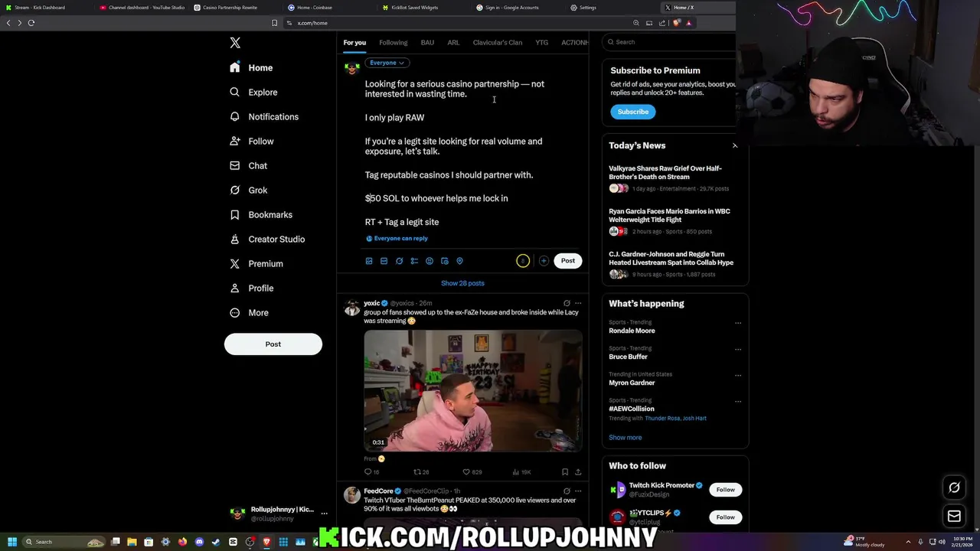The image size is (980, 551).
Task: Go to Home in sidebar
Action: click(251, 67)
